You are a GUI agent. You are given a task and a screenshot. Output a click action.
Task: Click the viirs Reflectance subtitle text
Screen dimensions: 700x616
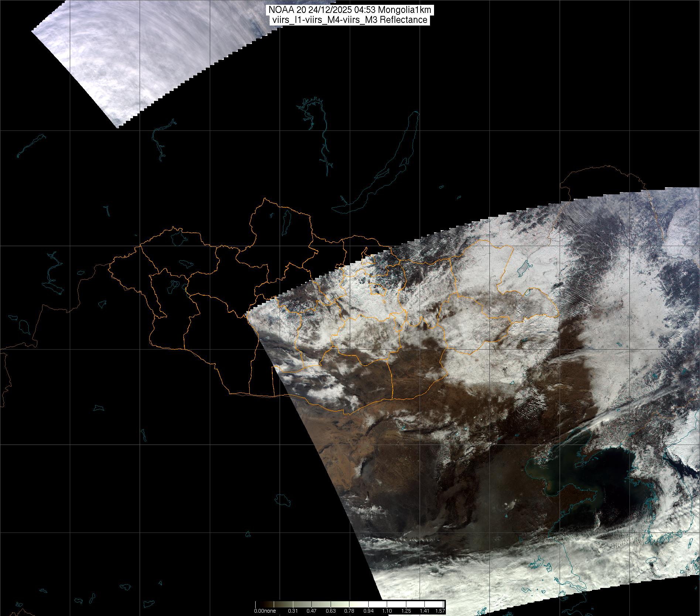(x=350, y=20)
